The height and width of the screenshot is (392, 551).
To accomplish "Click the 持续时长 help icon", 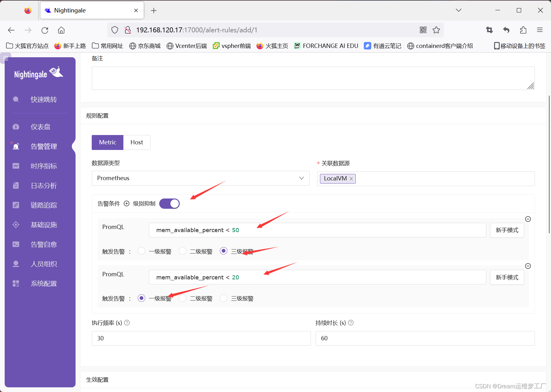I will 351,323.
